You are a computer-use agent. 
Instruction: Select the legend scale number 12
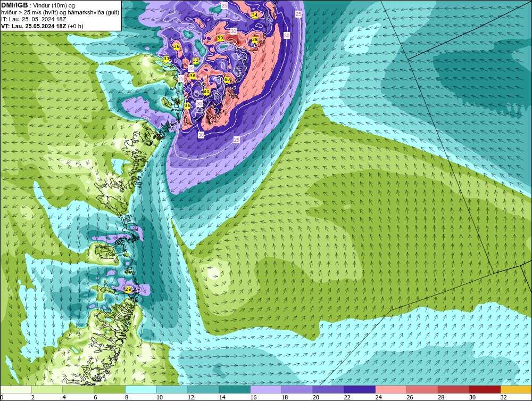(x=191, y=397)
